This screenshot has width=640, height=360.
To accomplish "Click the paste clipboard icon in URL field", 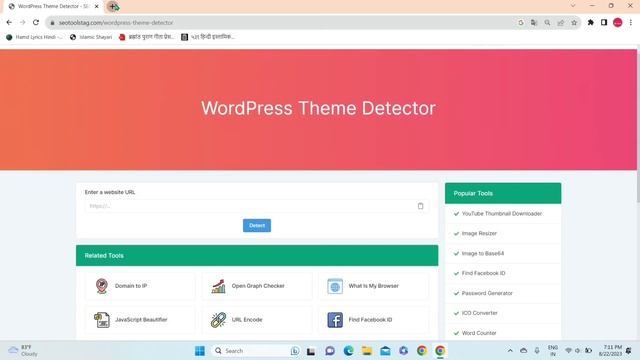I will [420, 206].
